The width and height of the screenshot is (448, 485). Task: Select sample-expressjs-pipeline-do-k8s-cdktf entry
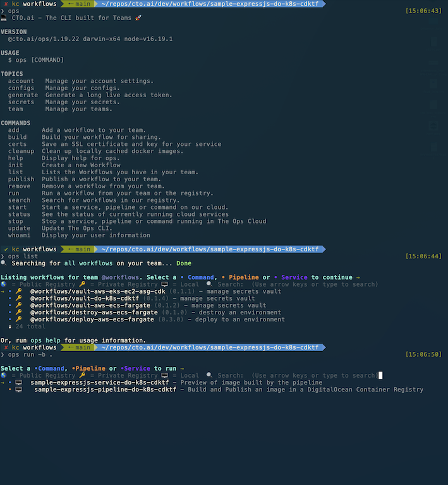tap(216, 390)
